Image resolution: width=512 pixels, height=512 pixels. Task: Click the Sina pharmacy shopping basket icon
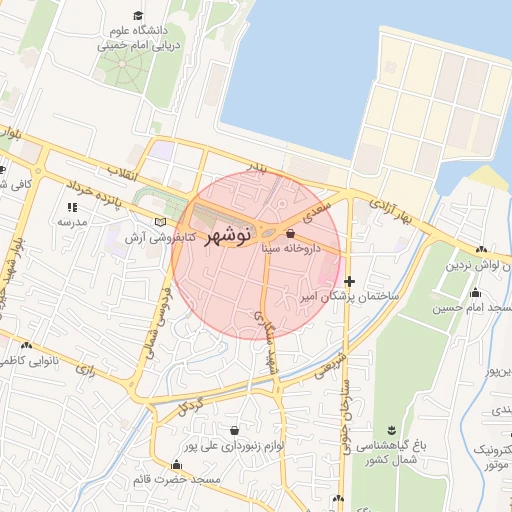(x=290, y=234)
